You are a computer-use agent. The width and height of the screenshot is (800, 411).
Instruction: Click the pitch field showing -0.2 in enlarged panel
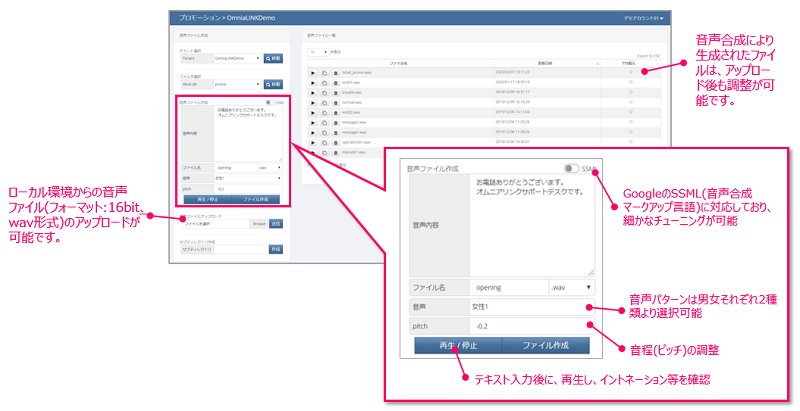tap(530, 326)
